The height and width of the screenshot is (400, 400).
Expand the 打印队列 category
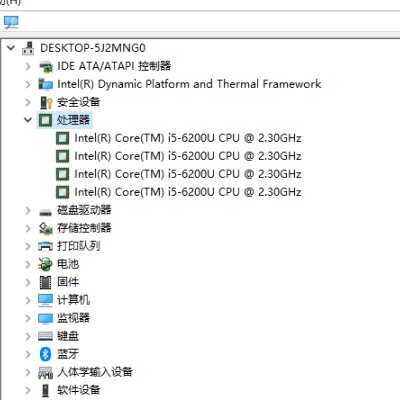(x=28, y=247)
